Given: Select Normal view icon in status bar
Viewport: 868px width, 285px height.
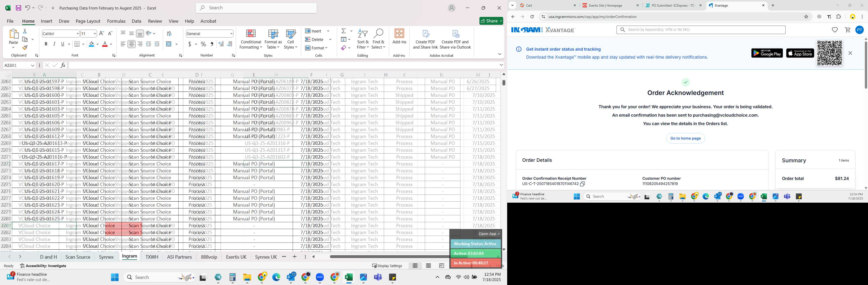Looking at the screenshot, I should point(415,265).
